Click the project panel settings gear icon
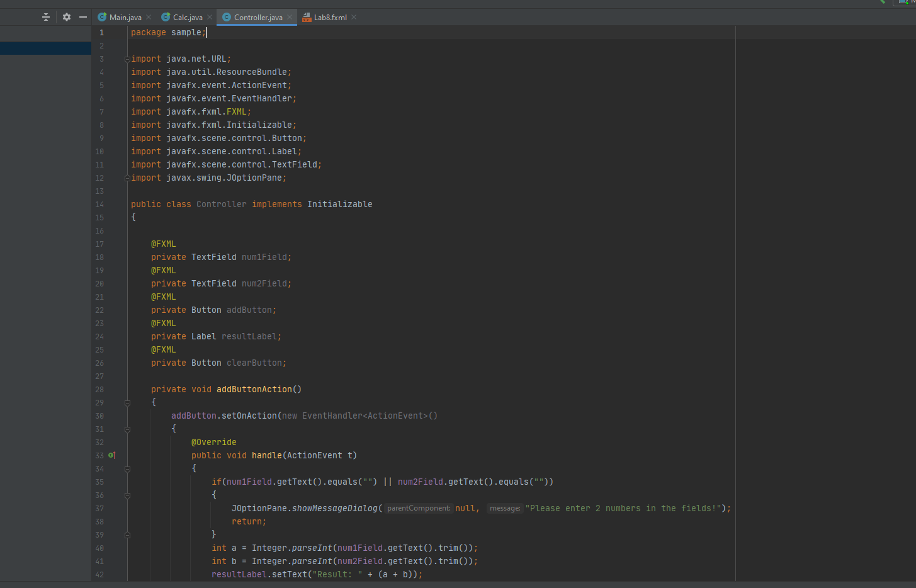This screenshot has width=916, height=588. pos(67,17)
